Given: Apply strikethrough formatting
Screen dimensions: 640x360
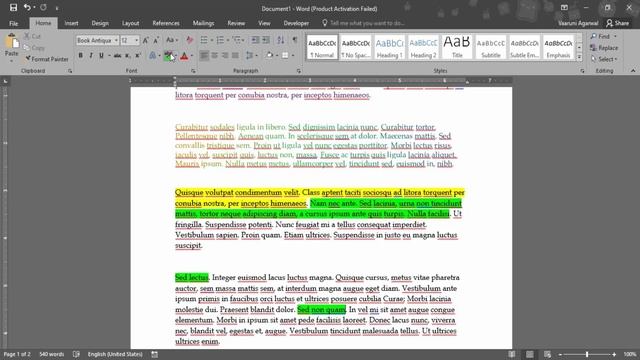Looking at the screenshot, I should [118, 56].
